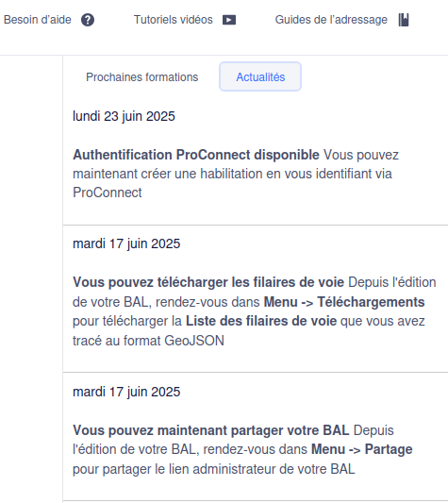The image size is (448, 503).
Task: Open the Besoin d'aide link
Action: click(x=49, y=20)
